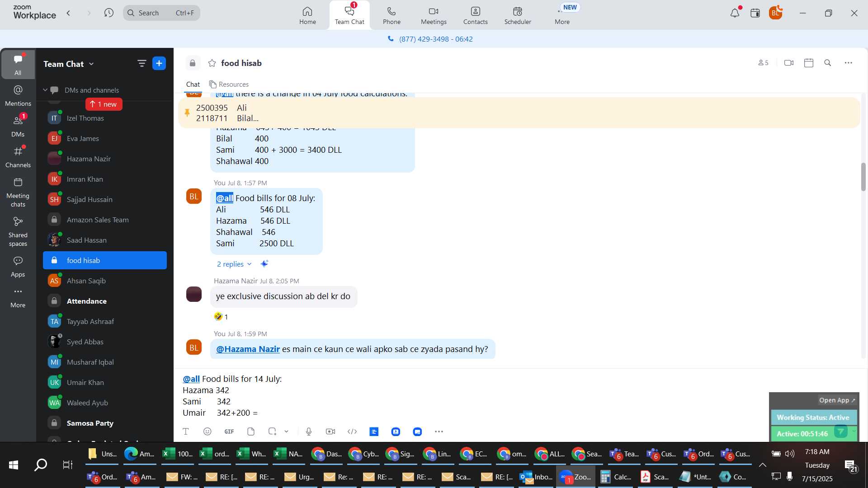Switch to the Phone tab
The height and width of the screenshot is (488, 868).
392,15
